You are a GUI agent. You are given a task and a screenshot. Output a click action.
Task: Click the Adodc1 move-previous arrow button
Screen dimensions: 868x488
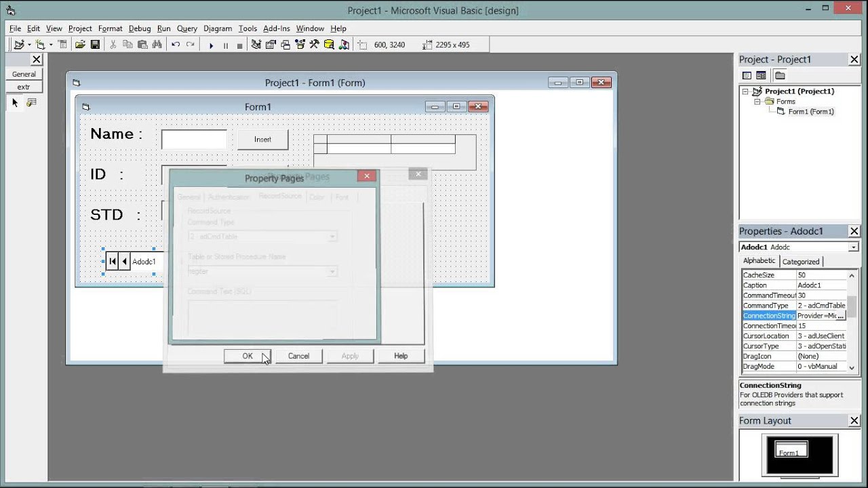tap(124, 262)
